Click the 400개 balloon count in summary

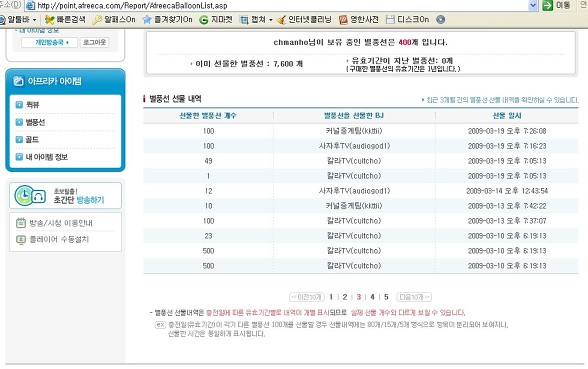click(408, 42)
